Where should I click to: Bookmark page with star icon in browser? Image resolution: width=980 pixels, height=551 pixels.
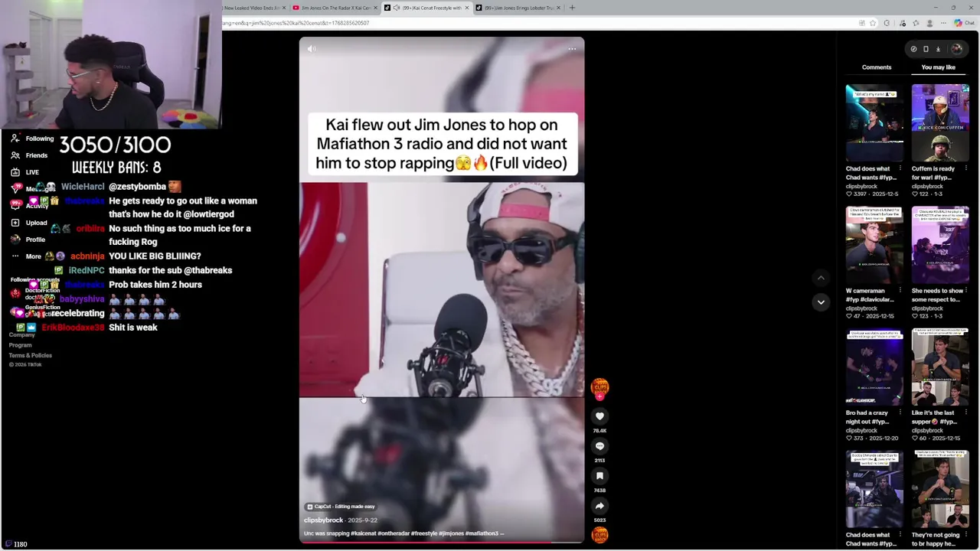point(873,23)
